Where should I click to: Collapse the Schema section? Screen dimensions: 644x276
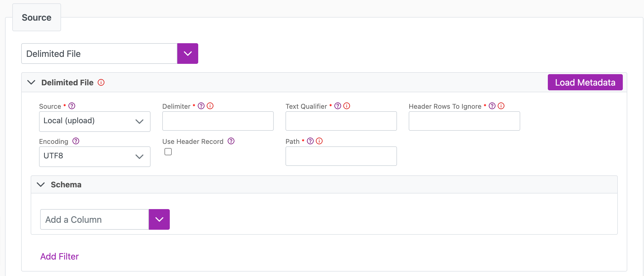click(41, 185)
